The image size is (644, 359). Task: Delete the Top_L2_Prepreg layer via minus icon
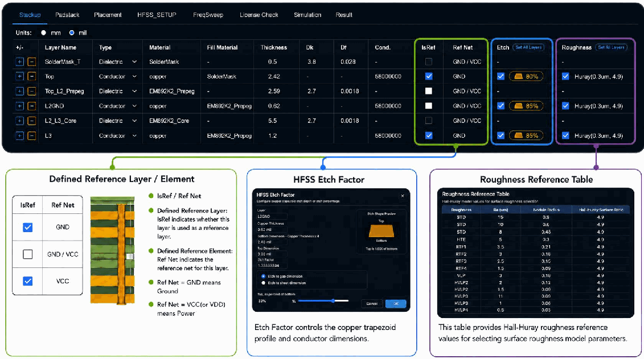(32, 91)
